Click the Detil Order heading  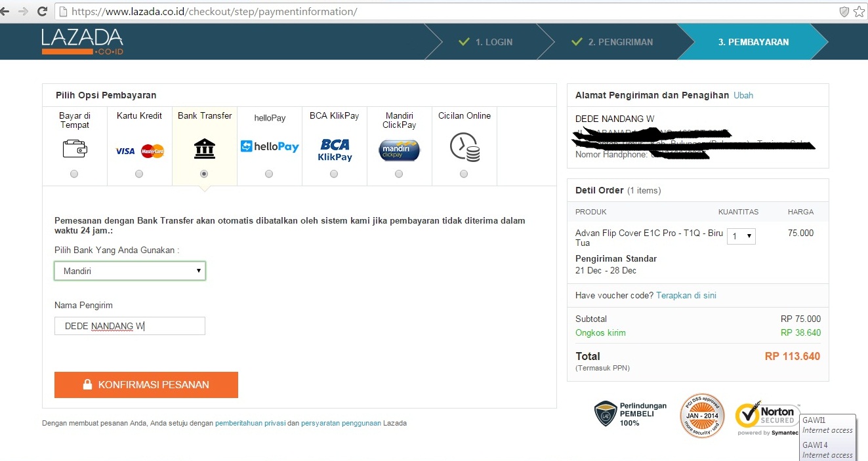coord(599,190)
